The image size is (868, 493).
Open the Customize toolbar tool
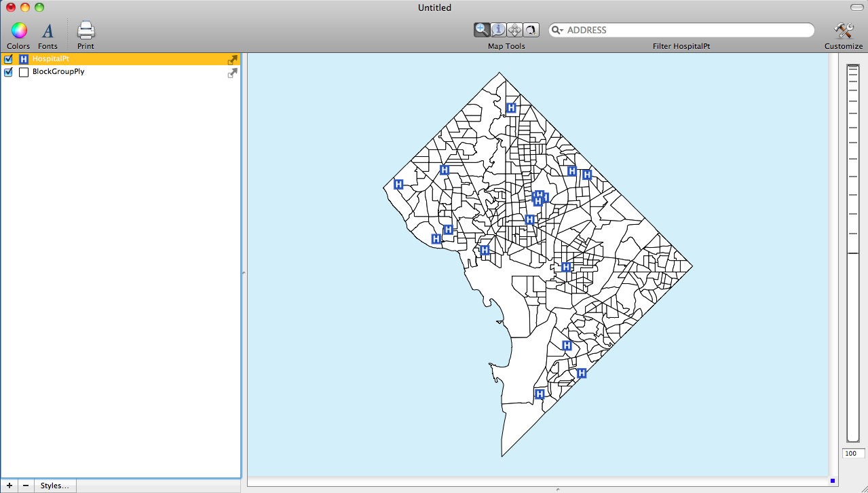click(x=844, y=31)
